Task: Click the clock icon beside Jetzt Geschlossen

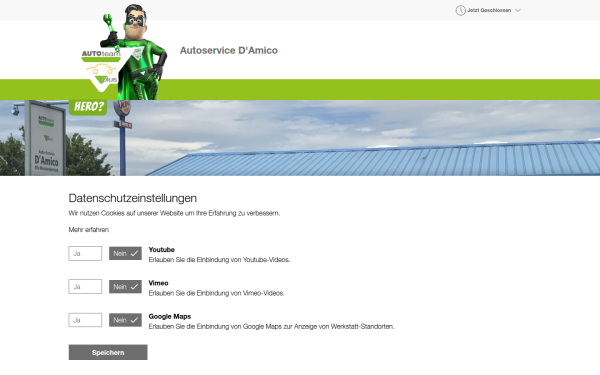Action: 460,10
